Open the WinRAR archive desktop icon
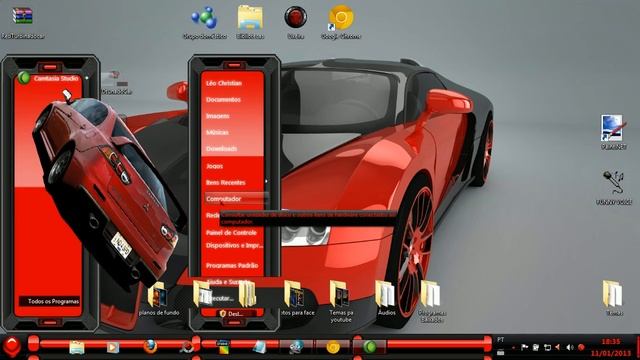This screenshot has width=640, height=360. click(22, 16)
